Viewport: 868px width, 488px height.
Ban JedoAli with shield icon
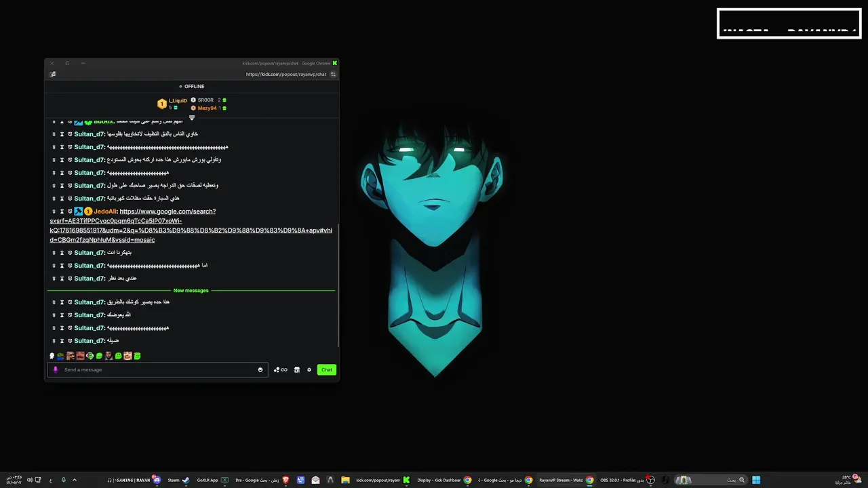tap(70, 211)
